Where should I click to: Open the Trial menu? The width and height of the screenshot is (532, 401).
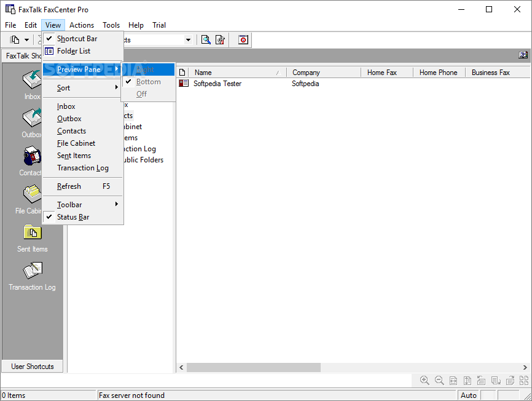158,25
